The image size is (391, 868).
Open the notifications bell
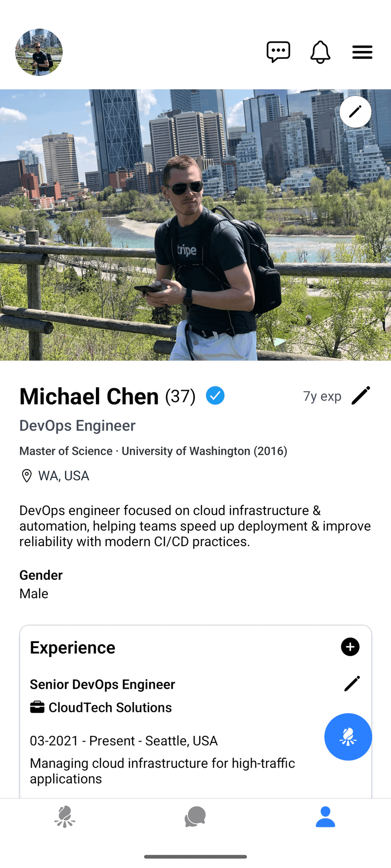click(320, 52)
